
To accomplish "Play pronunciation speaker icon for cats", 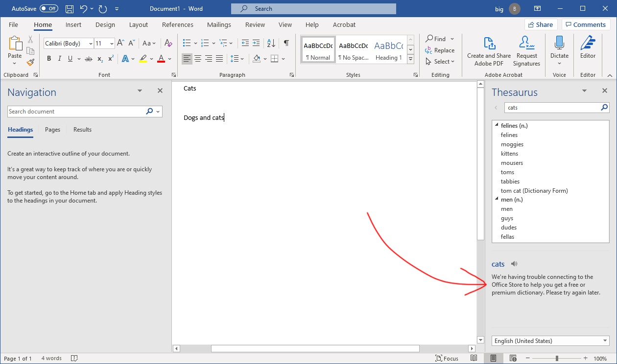I will tap(514, 264).
